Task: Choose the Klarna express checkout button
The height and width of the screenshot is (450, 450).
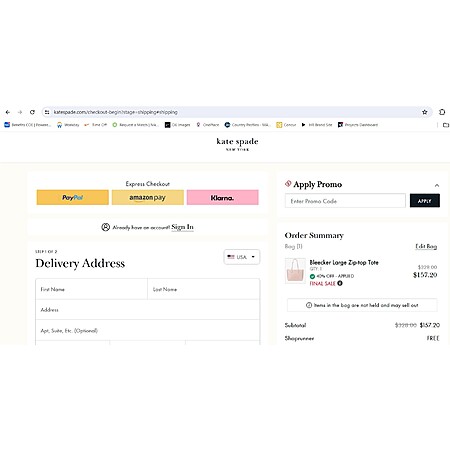Action: (222, 197)
